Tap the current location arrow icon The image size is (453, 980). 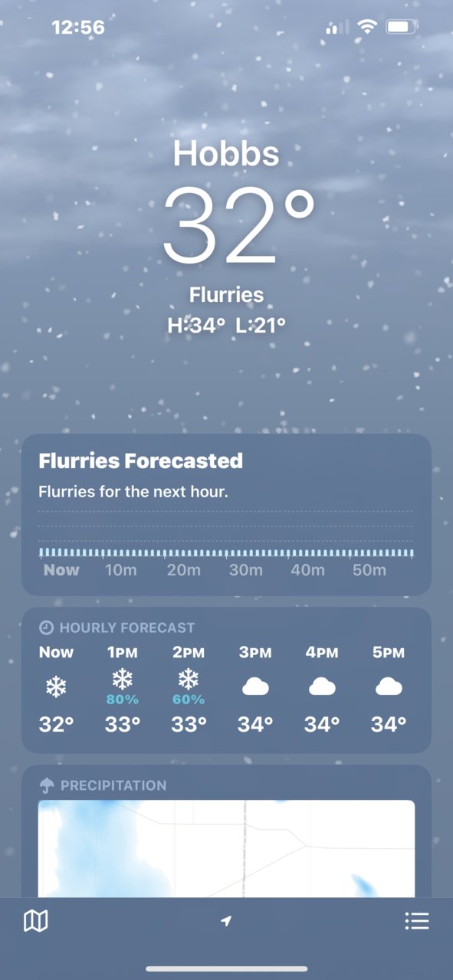(226, 920)
